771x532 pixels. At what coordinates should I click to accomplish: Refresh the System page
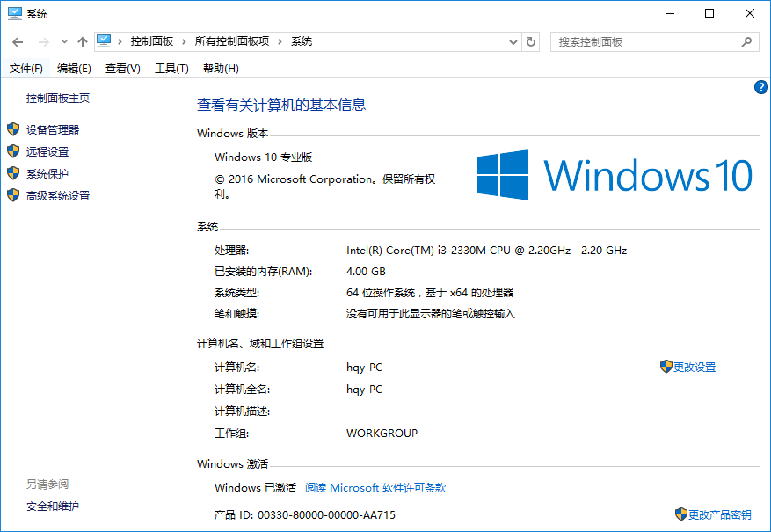coord(530,42)
